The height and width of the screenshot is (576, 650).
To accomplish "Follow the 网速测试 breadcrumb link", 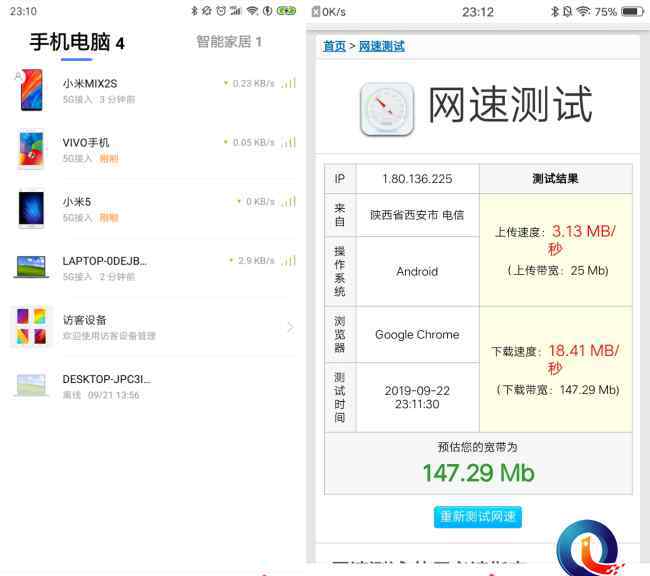I will pyautogui.click(x=381, y=46).
